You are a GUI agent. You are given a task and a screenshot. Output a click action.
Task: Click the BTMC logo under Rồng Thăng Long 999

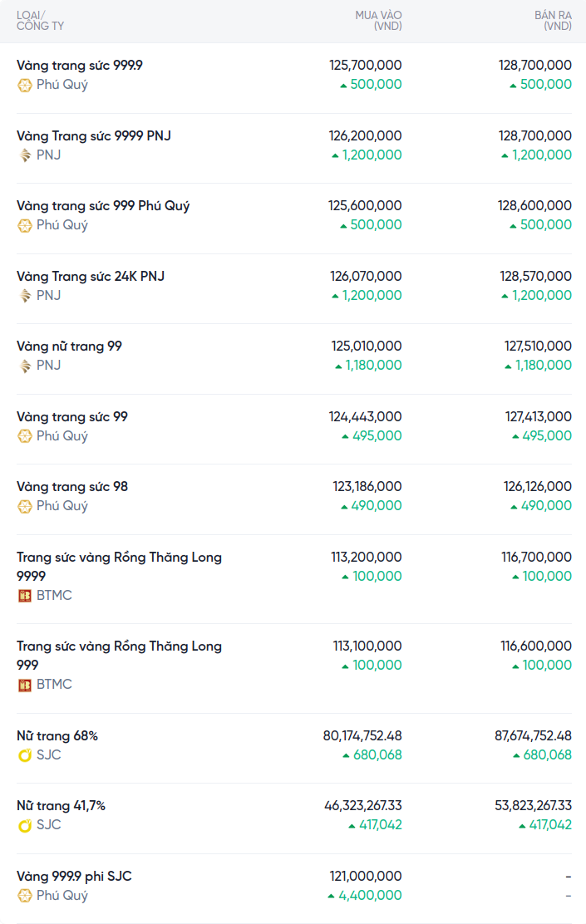(25, 685)
